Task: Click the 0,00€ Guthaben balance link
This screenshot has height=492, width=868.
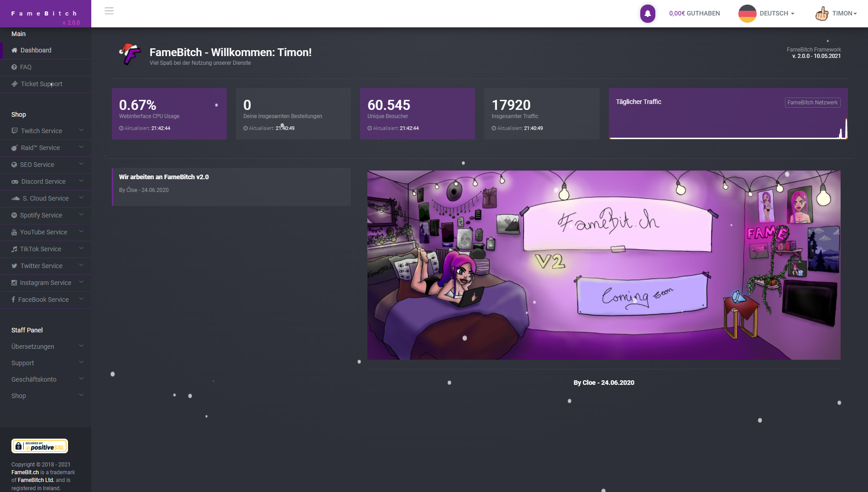Action: 695,14
